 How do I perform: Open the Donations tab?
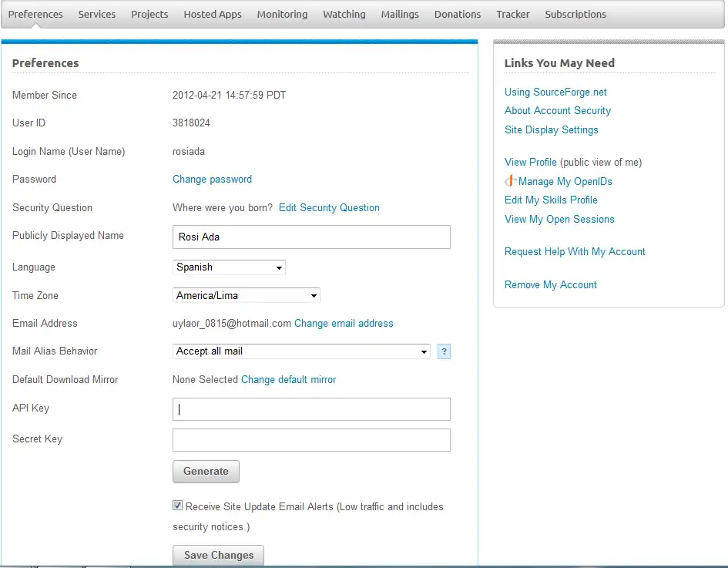(458, 15)
